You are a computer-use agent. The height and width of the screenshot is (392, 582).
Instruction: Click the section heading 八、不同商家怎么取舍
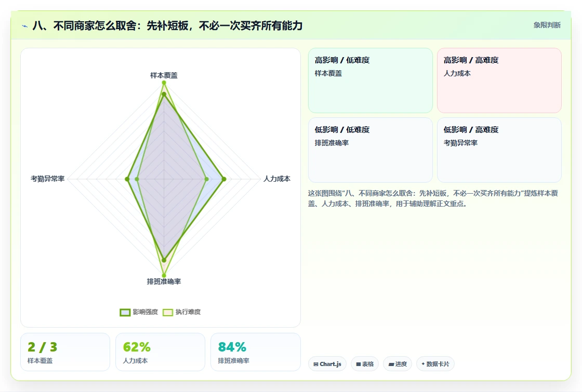pyautogui.click(x=167, y=25)
